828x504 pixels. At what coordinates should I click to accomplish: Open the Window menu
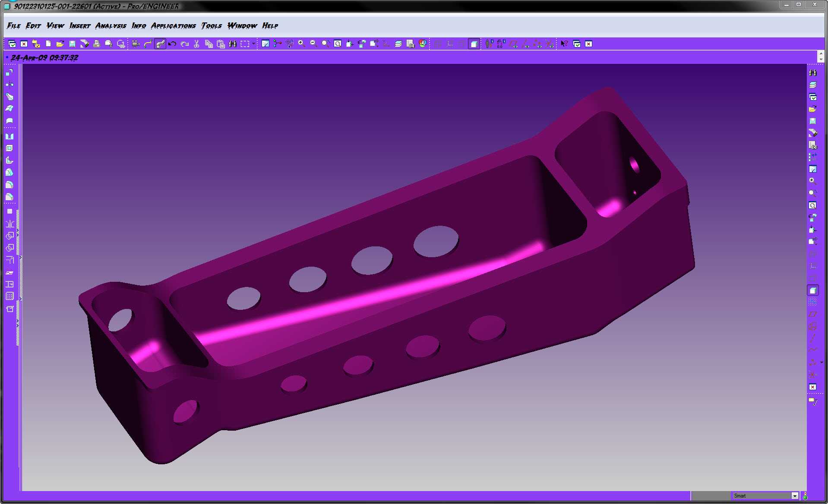pyautogui.click(x=242, y=26)
